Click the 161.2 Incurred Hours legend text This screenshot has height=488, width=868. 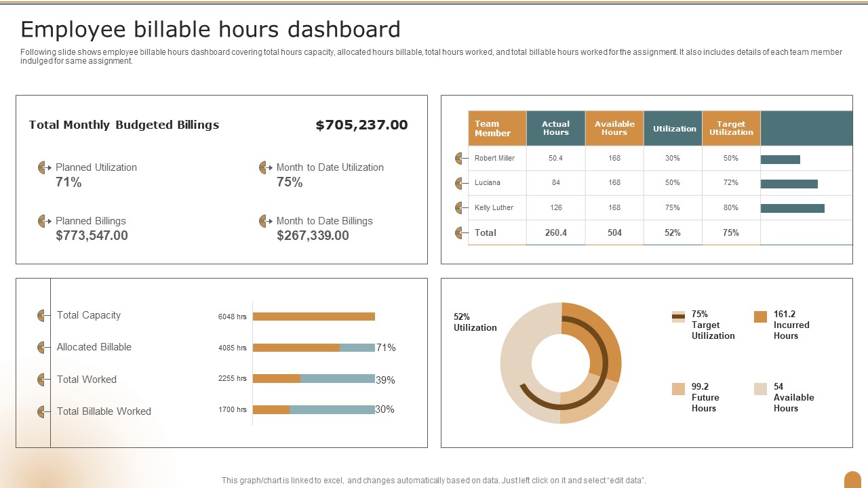click(791, 325)
